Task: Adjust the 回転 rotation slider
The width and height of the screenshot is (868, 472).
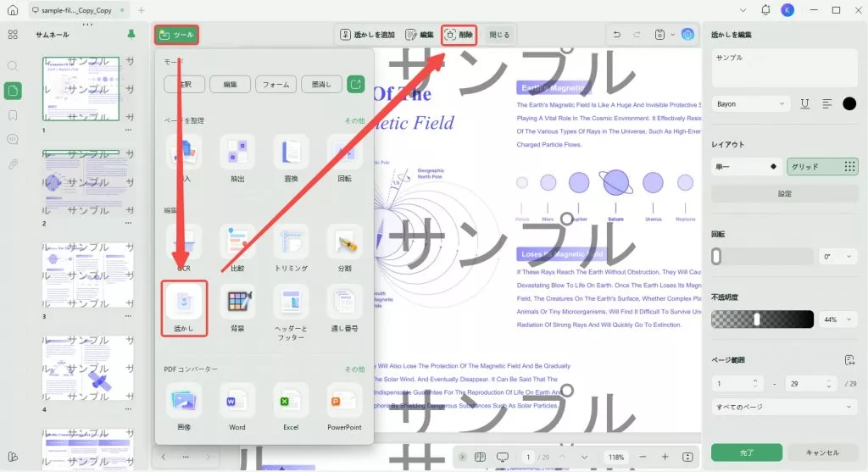Action: tap(762, 256)
